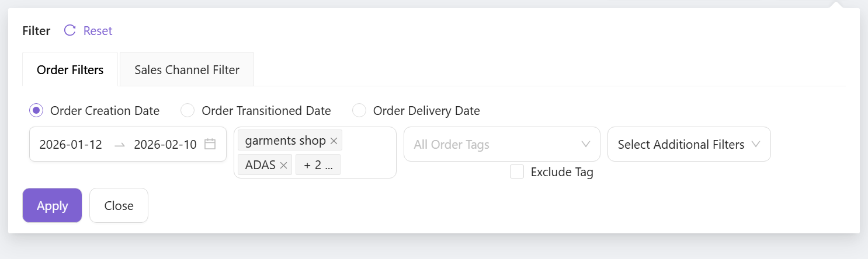Remove the garments shop tag
868x259 pixels.
coord(334,141)
